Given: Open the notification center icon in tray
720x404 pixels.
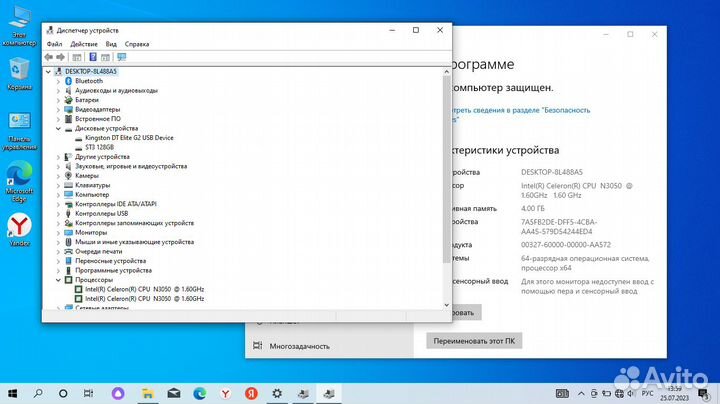Looking at the screenshot, I should click(x=703, y=394).
